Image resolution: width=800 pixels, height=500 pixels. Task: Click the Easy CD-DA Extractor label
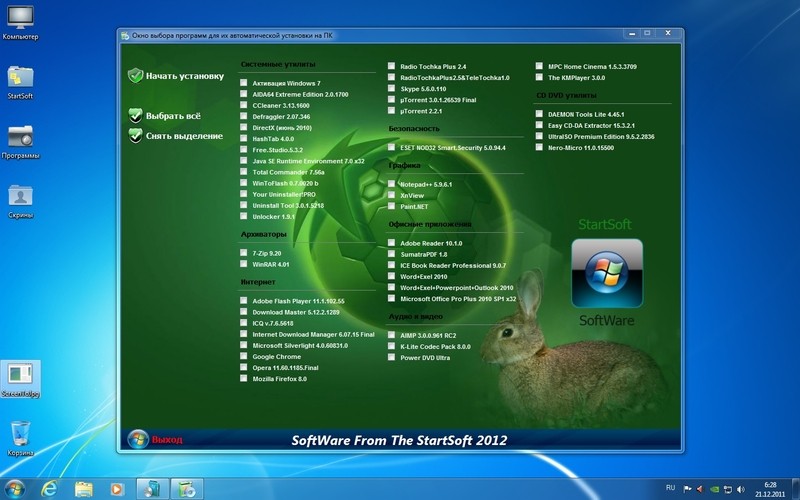pyautogui.click(x=591, y=126)
